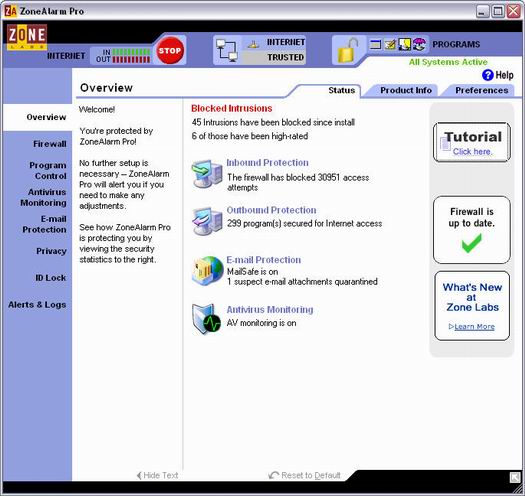Open E-mail Protection in sidebar

[44, 224]
